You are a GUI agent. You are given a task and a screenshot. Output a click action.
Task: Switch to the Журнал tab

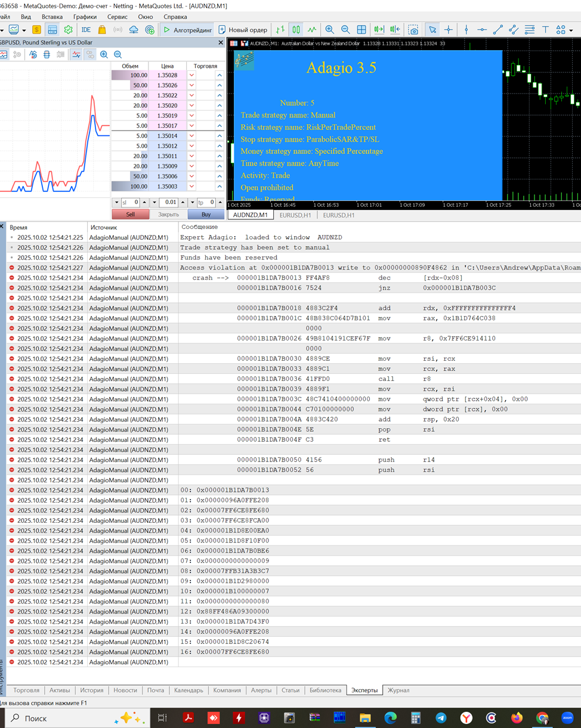(398, 690)
